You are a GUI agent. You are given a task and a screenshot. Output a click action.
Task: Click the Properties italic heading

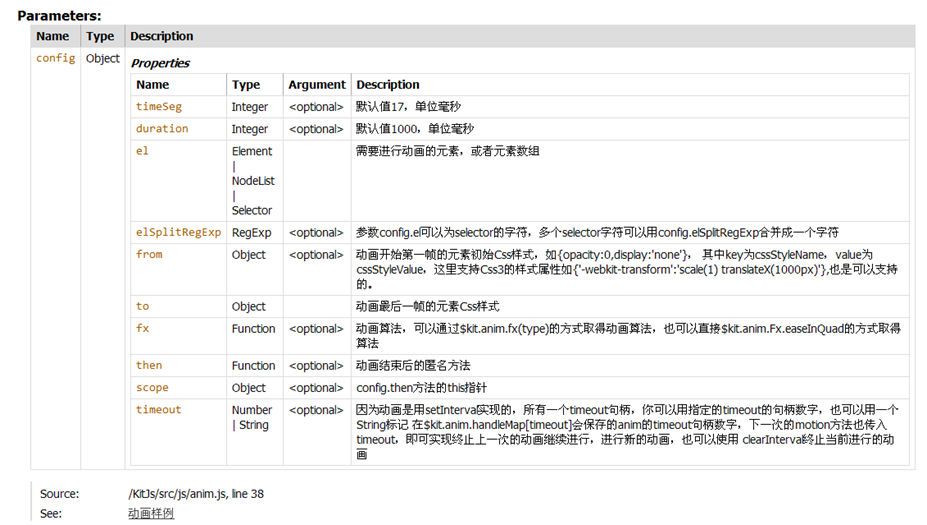coord(160,63)
